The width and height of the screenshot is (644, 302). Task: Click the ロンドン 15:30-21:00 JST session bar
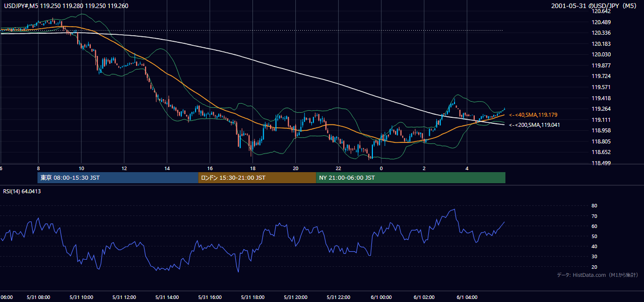257,178
